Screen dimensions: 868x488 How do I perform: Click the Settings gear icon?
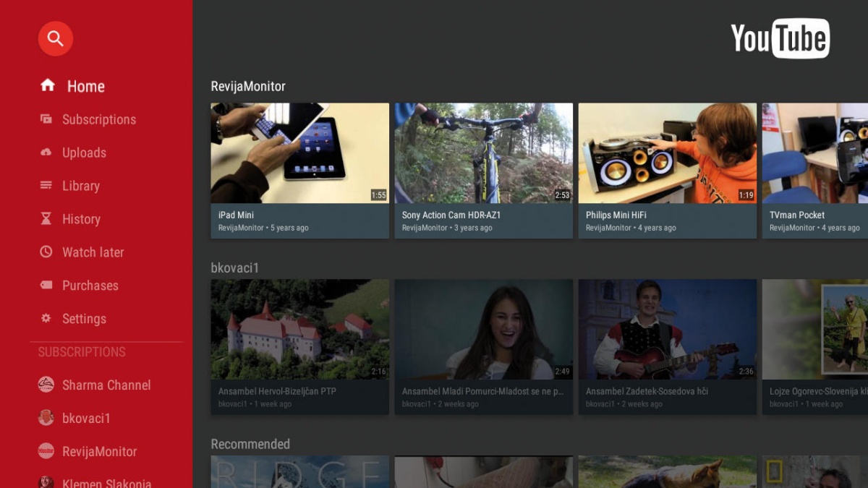click(x=46, y=318)
